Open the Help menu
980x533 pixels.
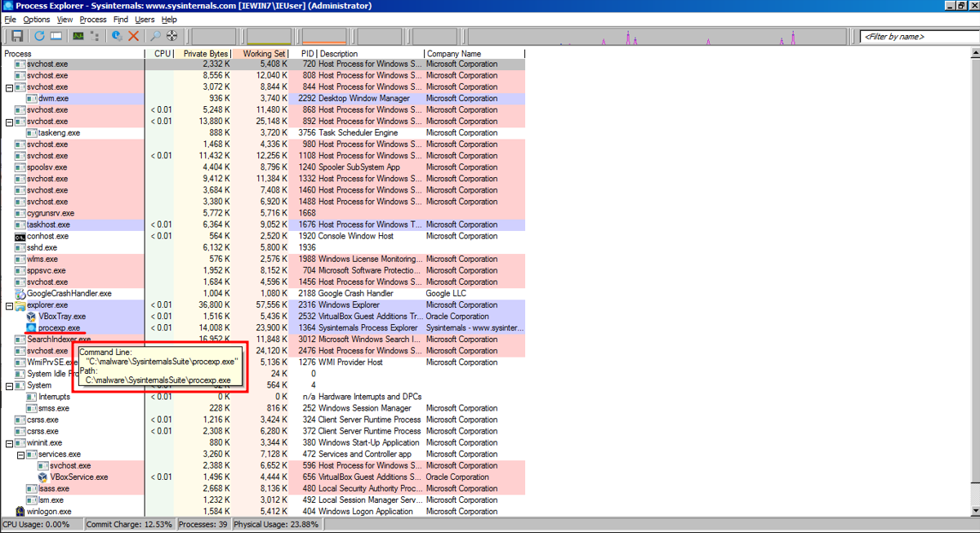169,19
